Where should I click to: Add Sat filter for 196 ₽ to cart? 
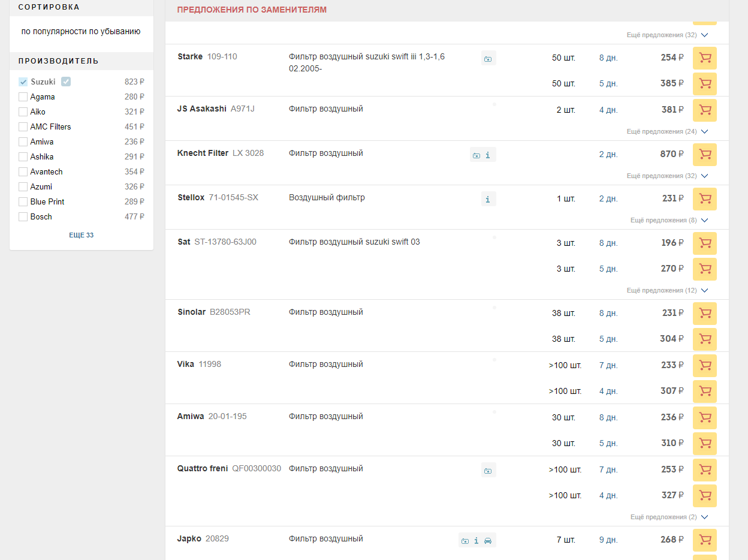point(704,243)
